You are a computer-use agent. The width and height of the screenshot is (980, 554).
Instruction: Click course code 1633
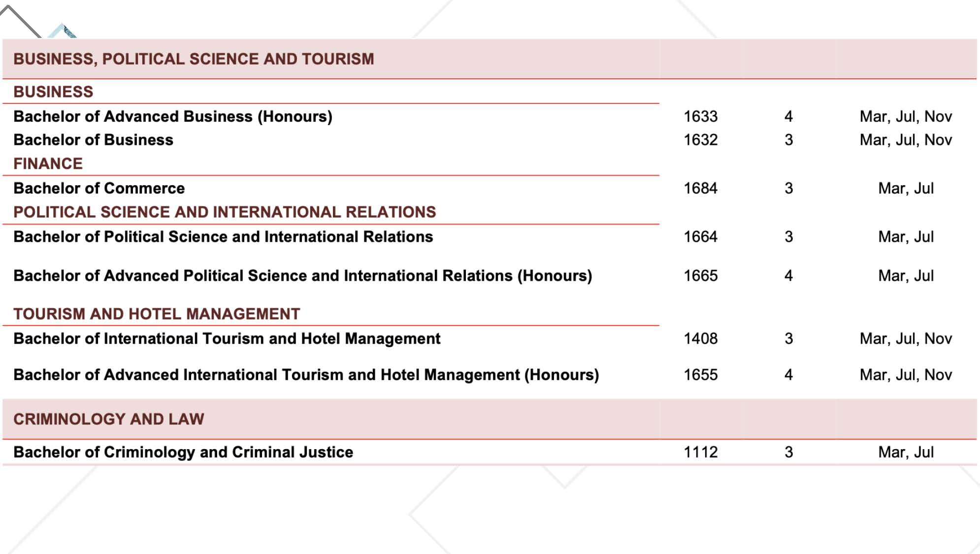(x=700, y=117)
